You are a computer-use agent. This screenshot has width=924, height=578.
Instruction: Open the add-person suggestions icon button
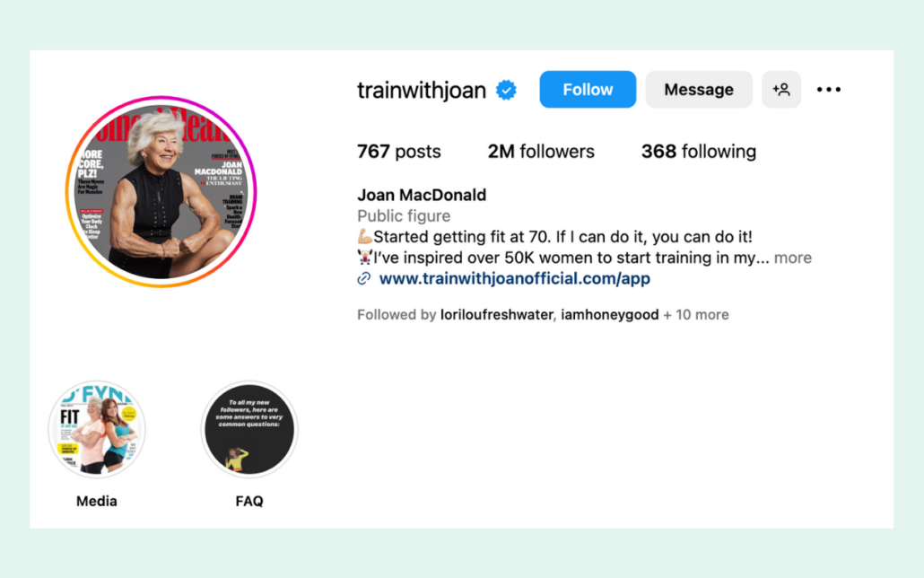tap(780, 90)
